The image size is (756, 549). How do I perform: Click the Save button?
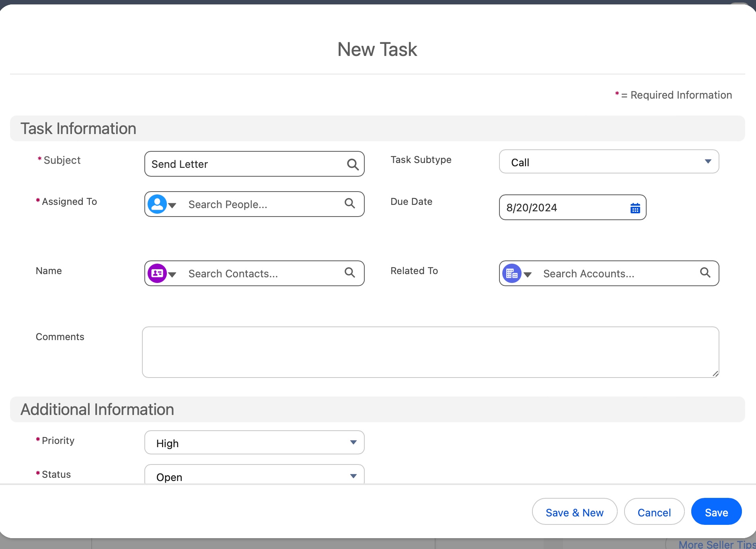pos(716,512)
